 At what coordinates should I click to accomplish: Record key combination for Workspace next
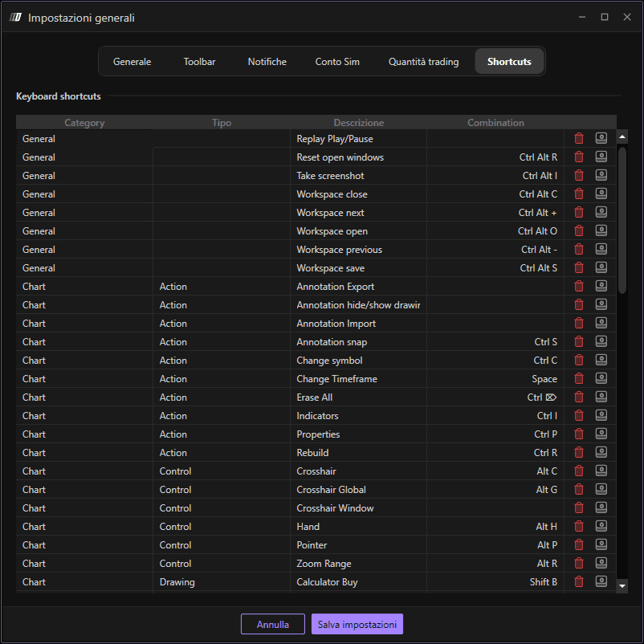pos(601,212)
